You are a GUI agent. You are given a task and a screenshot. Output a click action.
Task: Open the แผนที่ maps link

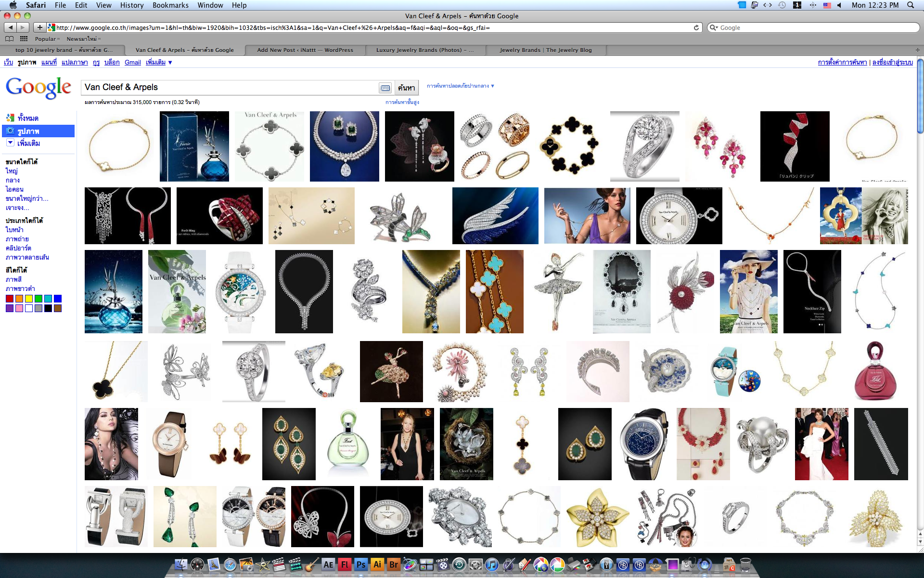pos(49,63)
